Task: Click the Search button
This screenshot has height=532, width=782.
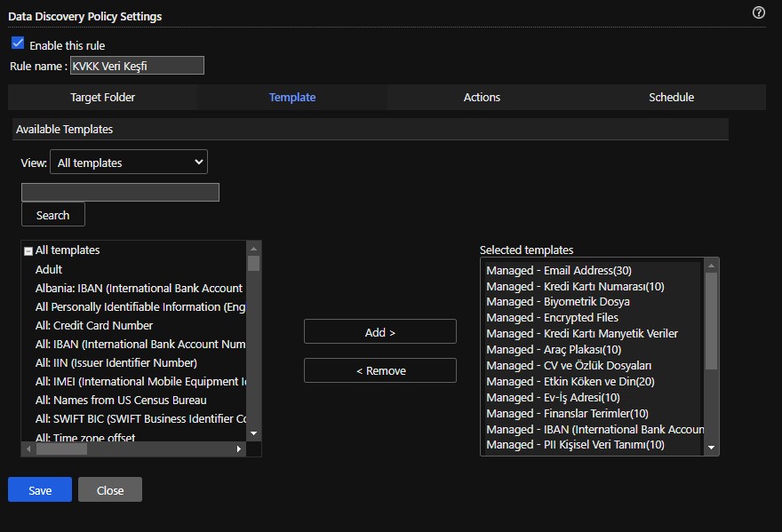Action: coord(52,215)
